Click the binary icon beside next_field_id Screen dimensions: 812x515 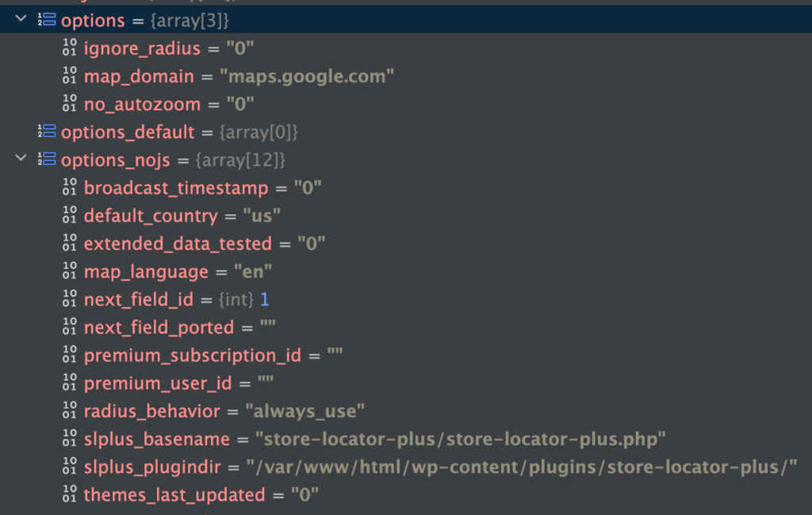(x=70, y=300)
